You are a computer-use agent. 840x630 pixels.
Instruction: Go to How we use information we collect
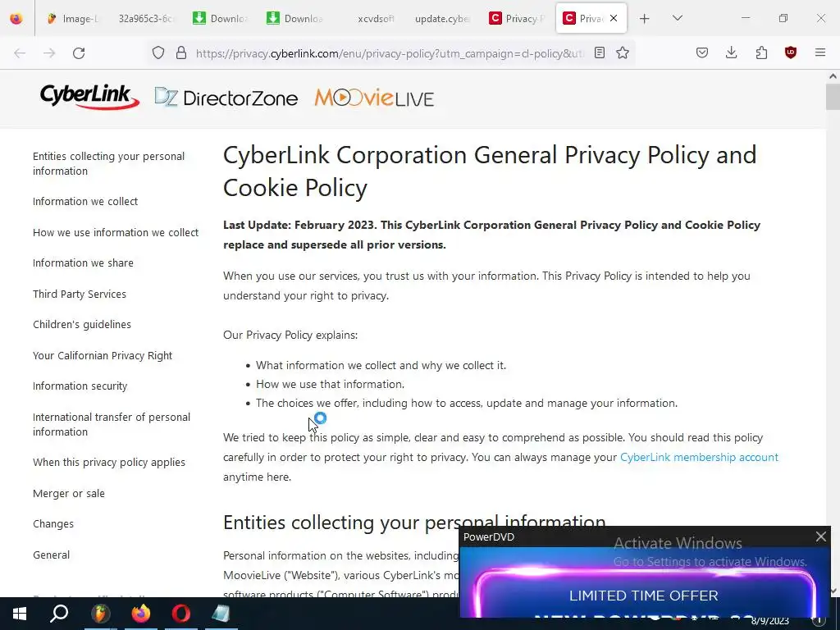[116, 232]
